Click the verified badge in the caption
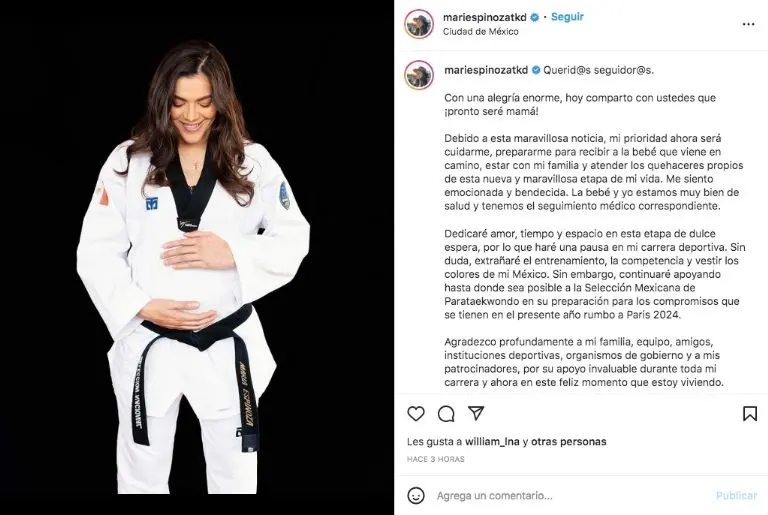 [x=536, y=70]
